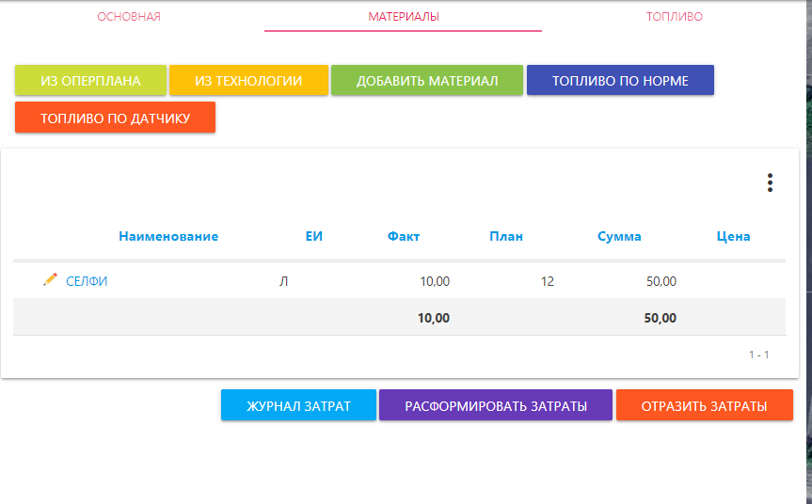Open the ТОПЛИВО tab
This screenshot has width=812, height=504.
[x=674, y=17]
